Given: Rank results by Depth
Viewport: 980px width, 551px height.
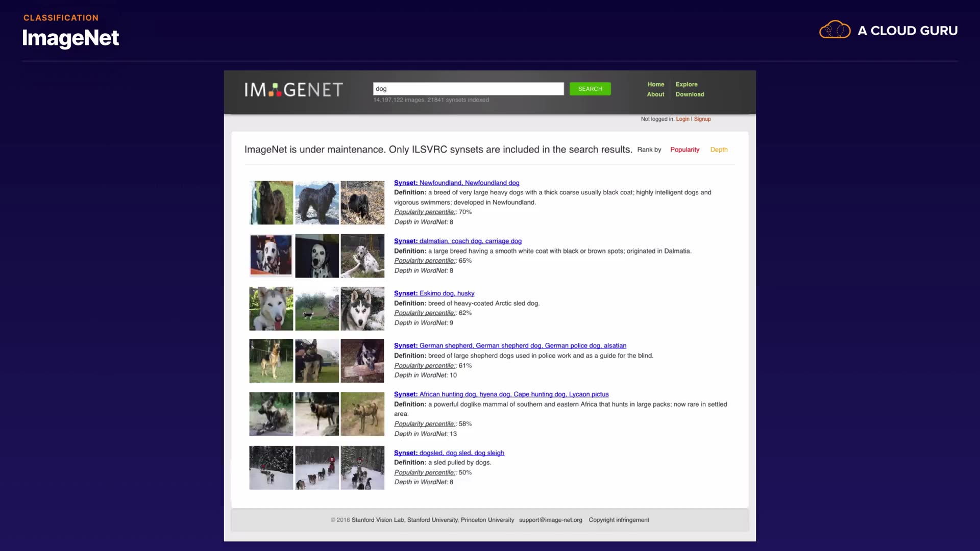Looking at the screenshot, I should pos(719,149).
